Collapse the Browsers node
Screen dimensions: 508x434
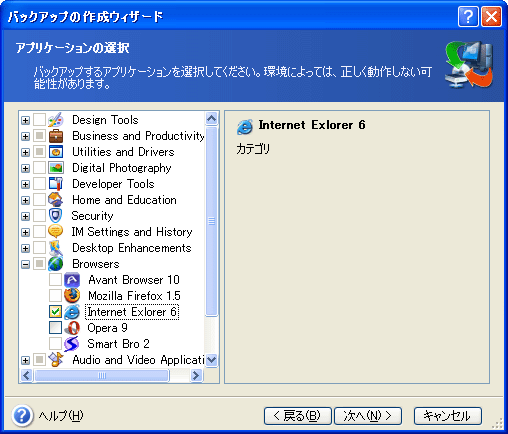coord(25,264)
